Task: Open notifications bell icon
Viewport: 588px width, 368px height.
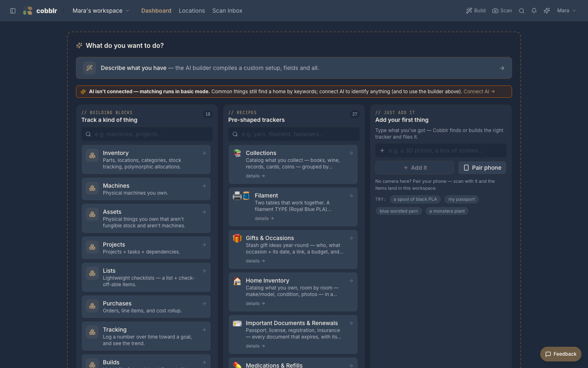Action: coord(534,11)
